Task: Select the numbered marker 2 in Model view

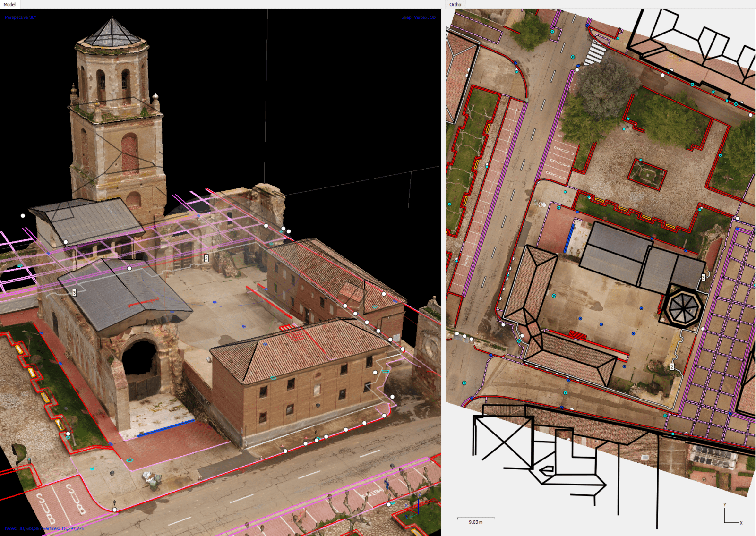Action: 206,258
